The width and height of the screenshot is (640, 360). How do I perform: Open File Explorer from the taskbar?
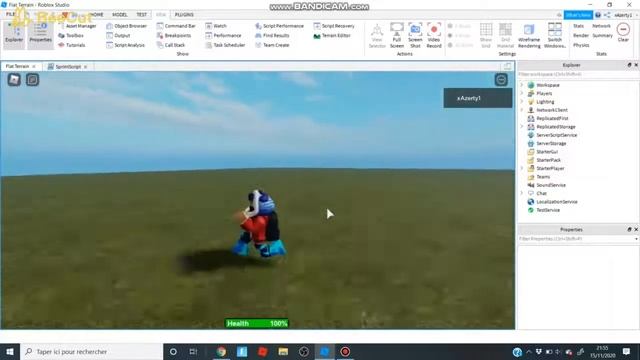(x=283, y=351)
